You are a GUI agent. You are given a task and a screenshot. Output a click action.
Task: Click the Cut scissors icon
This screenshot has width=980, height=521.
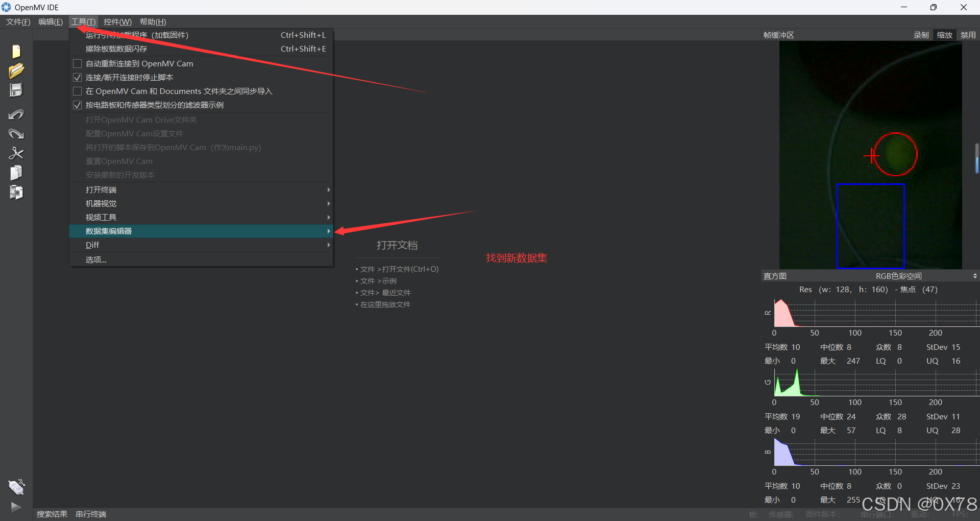tap(16, 153)
